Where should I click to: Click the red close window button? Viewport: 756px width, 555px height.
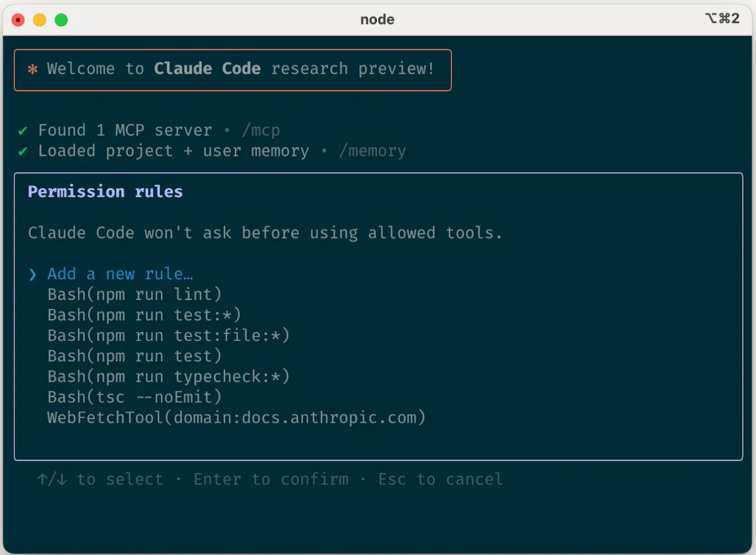(x=18, y=20)
